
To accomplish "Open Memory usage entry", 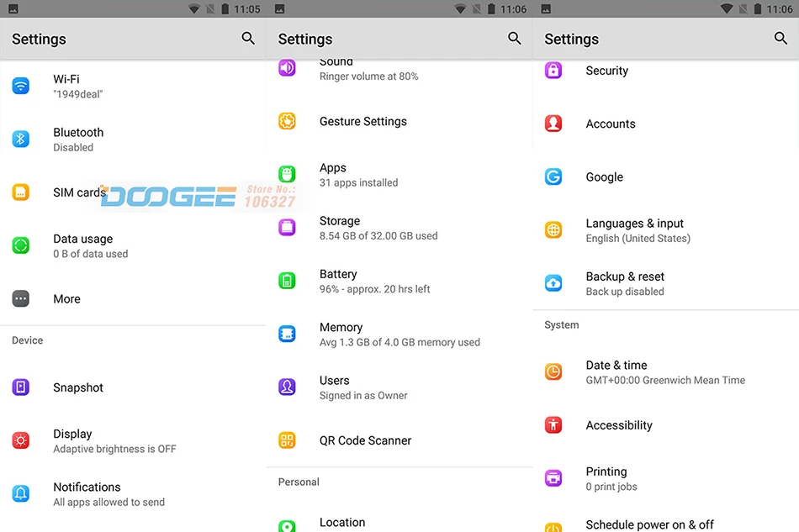I will [399, 334].
